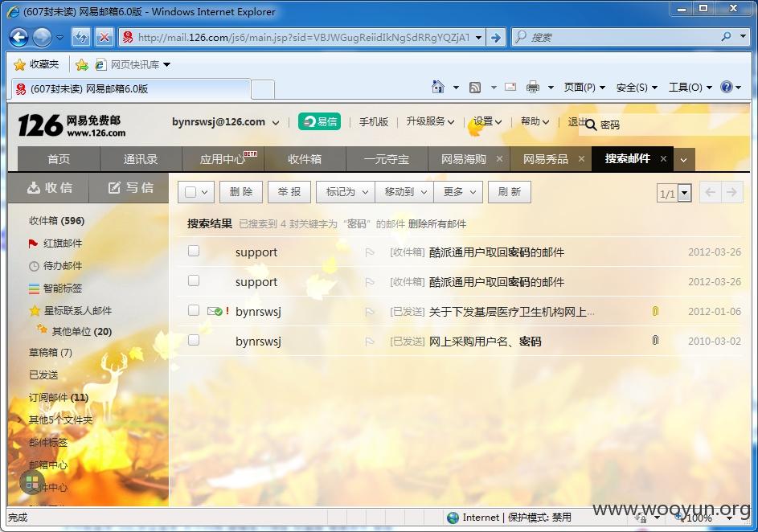Click the 写信 compose button
758x532 pixels.
point(129,188)
